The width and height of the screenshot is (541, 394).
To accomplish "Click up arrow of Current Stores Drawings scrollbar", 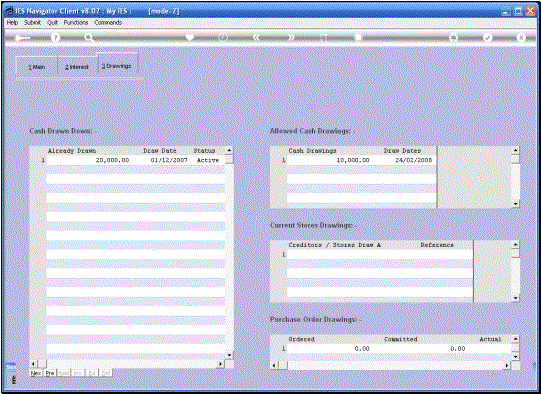I will point(515,245).
